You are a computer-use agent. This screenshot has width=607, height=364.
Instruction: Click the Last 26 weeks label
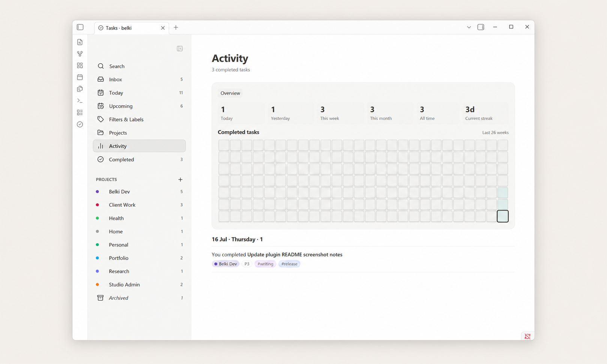(x=495, y=133)
